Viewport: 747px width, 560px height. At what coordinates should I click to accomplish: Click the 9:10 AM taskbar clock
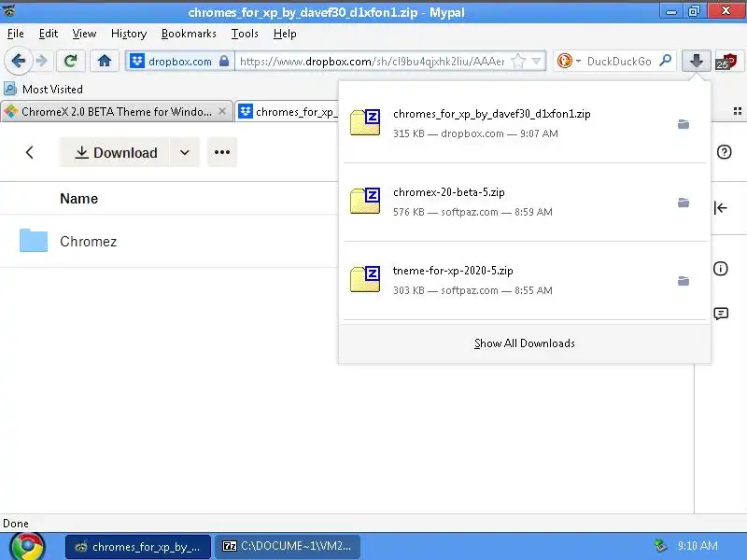click(698, 546)
